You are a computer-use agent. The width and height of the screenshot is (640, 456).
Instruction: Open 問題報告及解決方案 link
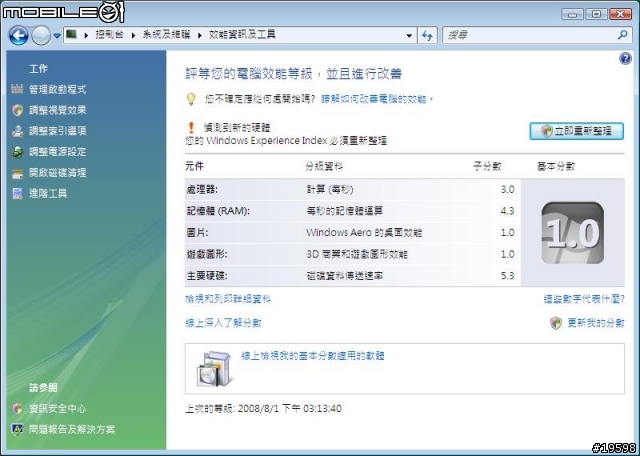[72, 429]
